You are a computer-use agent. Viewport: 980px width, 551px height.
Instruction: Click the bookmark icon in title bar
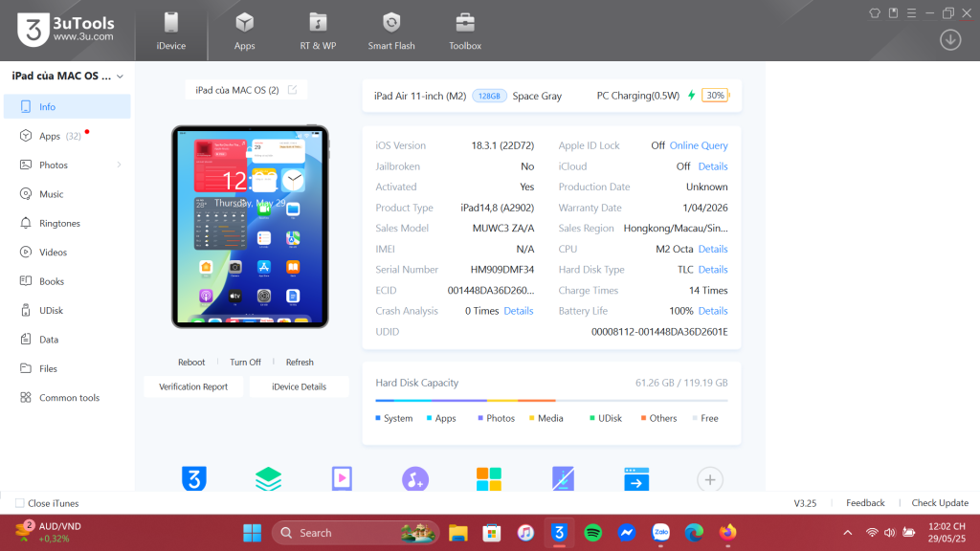tap(893, 13)
